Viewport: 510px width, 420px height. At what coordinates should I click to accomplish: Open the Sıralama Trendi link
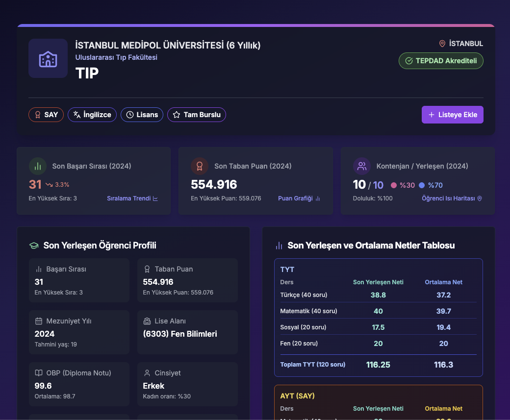(x=132, y=198)
